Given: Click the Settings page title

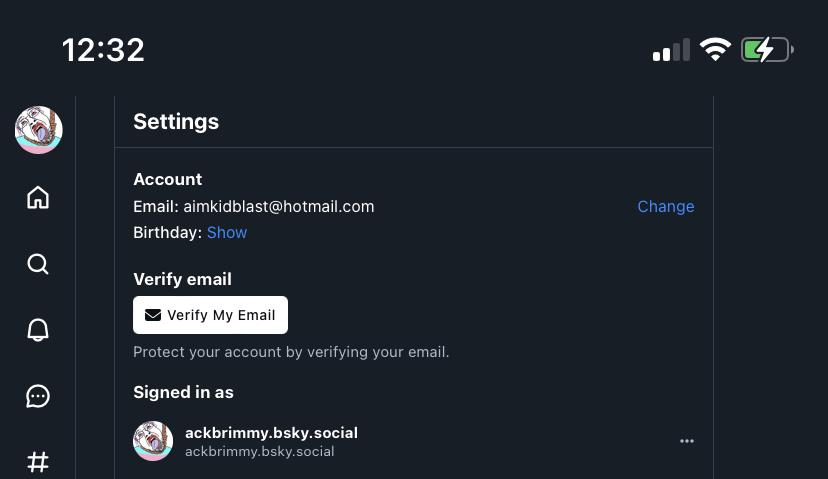Looking at the screenshot, I should pyautogui.click(x=176, y=122).
